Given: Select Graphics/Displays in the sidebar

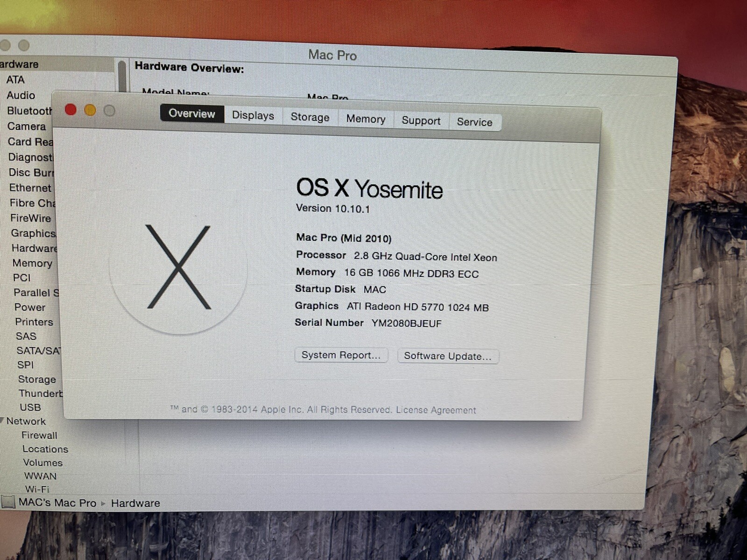Looking at the screenshot, I should [x=33, y=233].
